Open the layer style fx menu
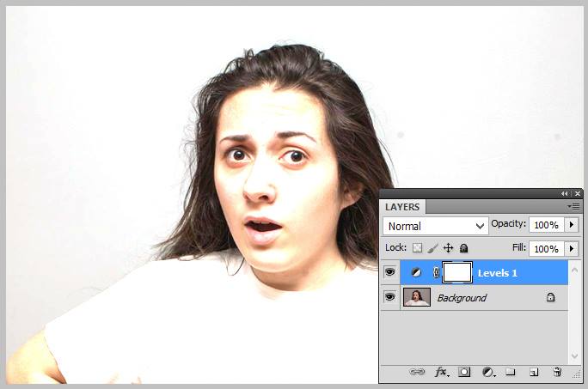Screen dimensions: 588x389 tap(442, 372)
